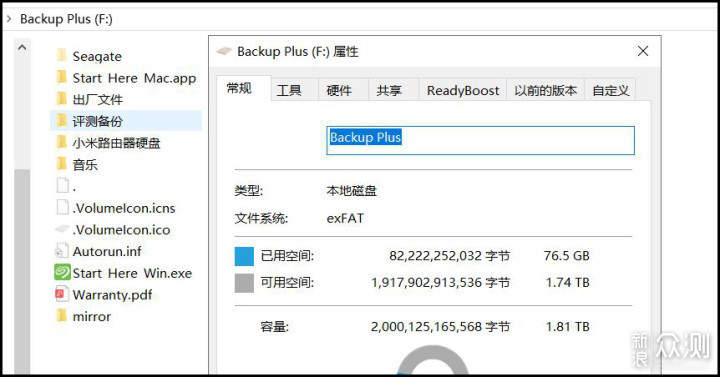Screen dimensions: 720x377
Task: Click the drive icon in the properties title bar
Action: [x=224, y=51]
